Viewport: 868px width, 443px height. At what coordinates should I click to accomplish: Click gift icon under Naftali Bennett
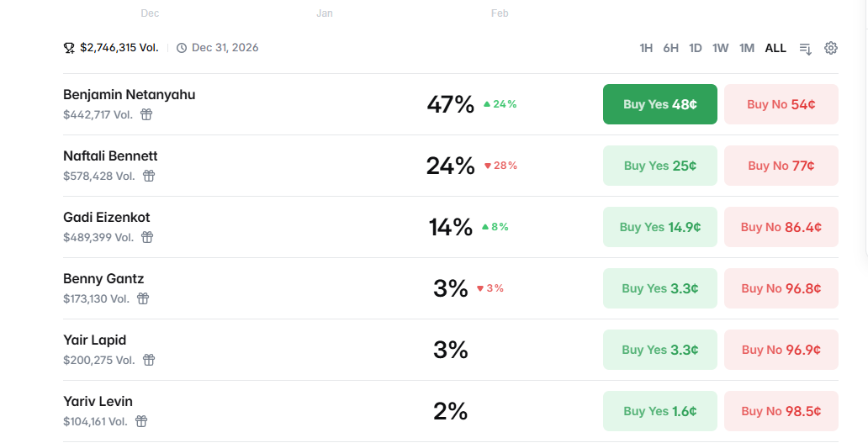click(x=149, y=176)
